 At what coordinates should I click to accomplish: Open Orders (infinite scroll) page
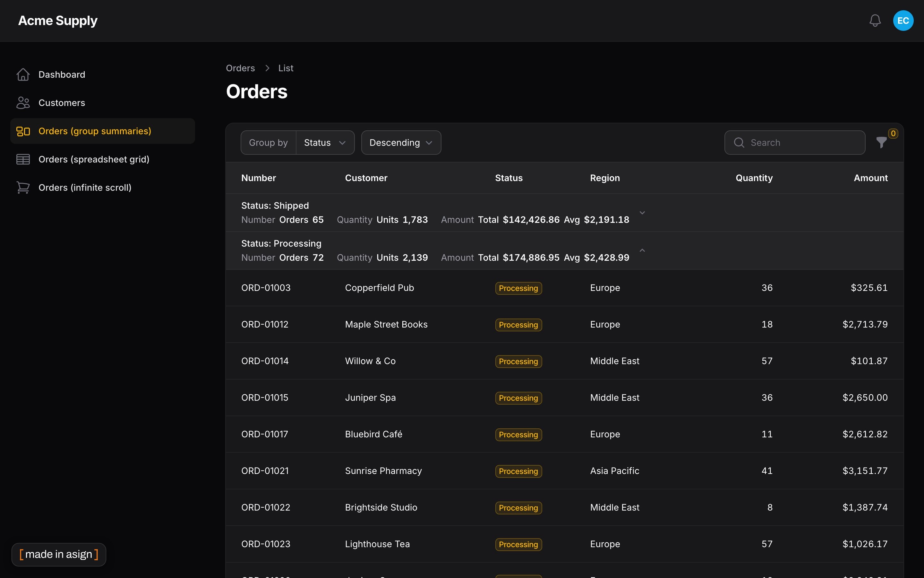pos(103,188)
